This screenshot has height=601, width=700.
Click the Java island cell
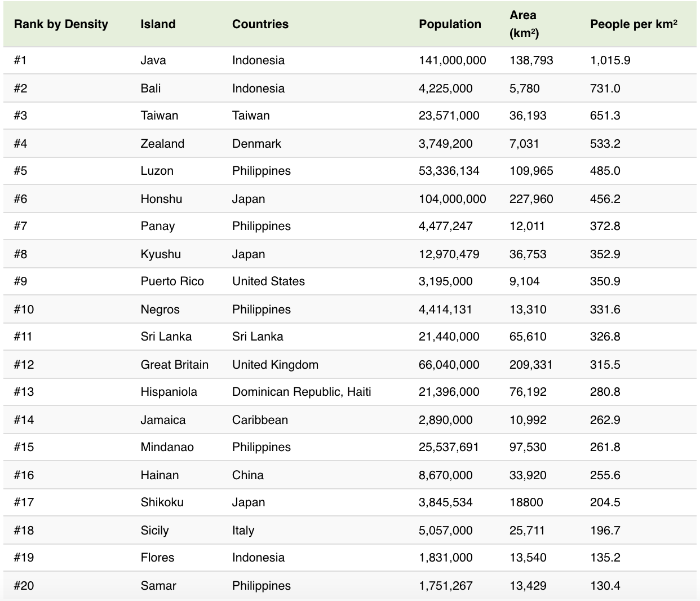(x=153, y=60)
